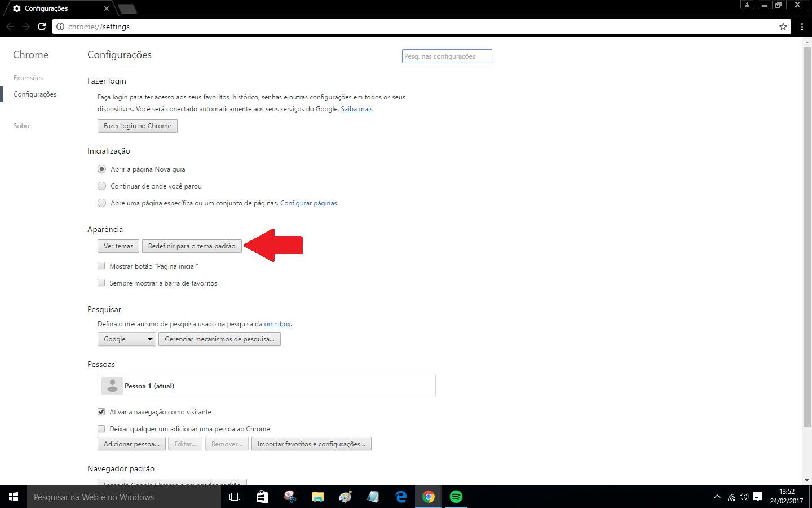Open Spotify from the taskbar
812x508 pixels.
click(x=456, y=497)
